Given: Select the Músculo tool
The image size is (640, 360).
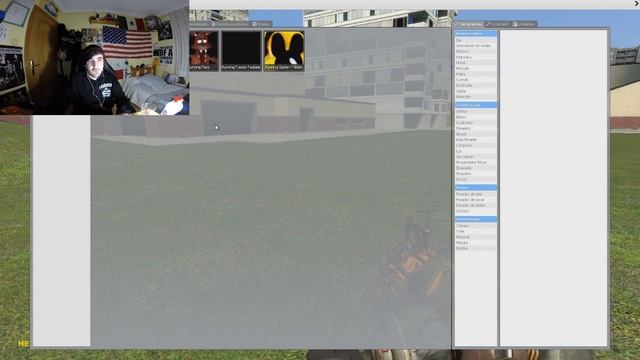Looking at the screenshot, I should 476,69.
